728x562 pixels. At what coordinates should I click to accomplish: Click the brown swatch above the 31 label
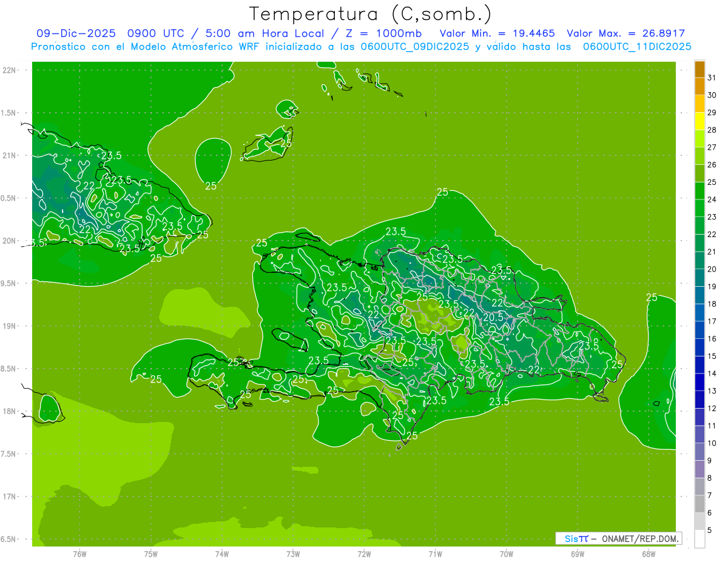(x=699, y=69)
